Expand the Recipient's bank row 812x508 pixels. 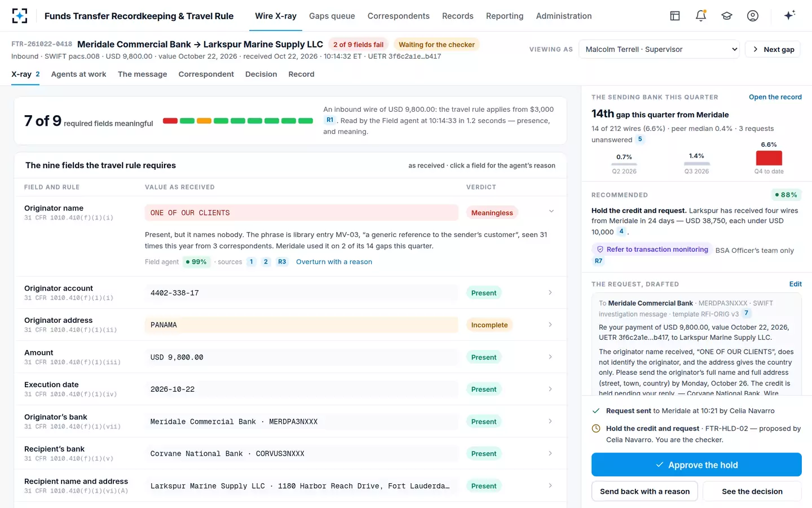coord(550,453)
